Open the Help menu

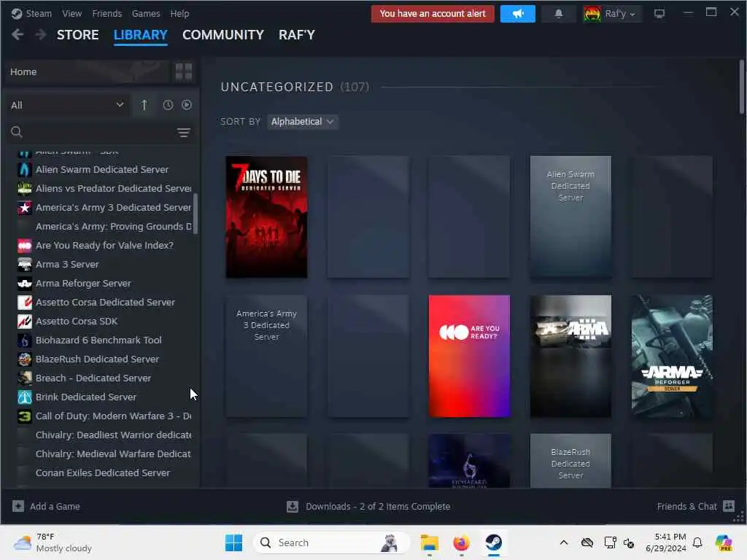coord(179,13)
